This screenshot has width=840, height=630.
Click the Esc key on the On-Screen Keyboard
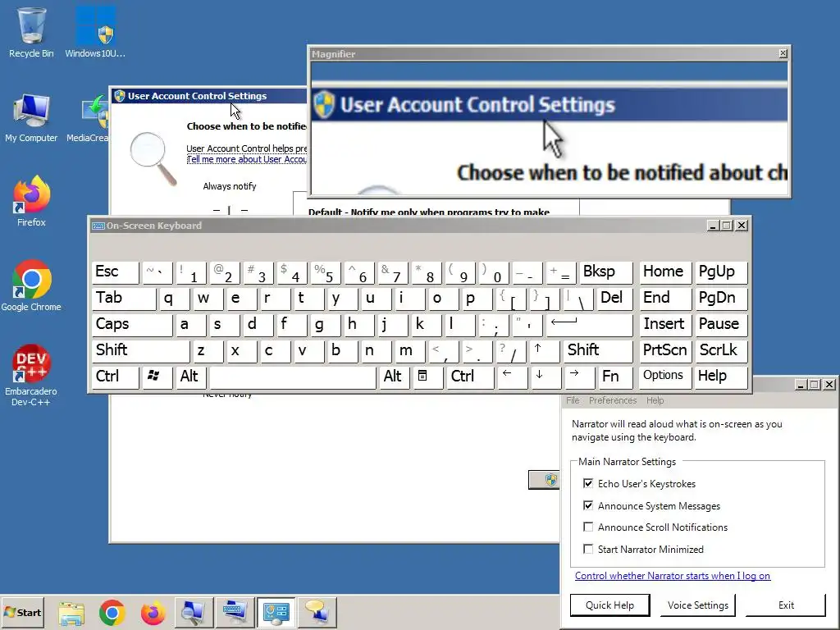click(115, 272)
